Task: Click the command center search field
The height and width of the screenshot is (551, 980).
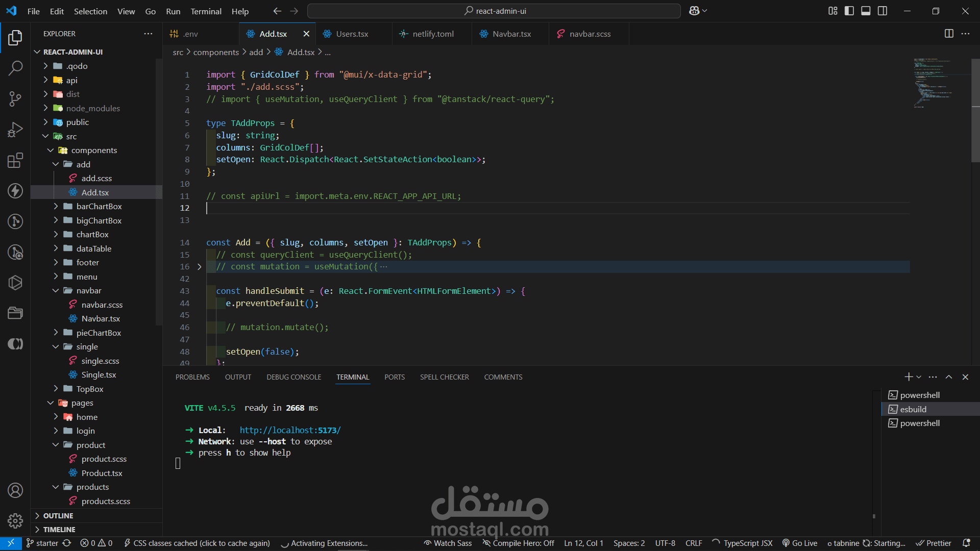Action: coord(494,11)
